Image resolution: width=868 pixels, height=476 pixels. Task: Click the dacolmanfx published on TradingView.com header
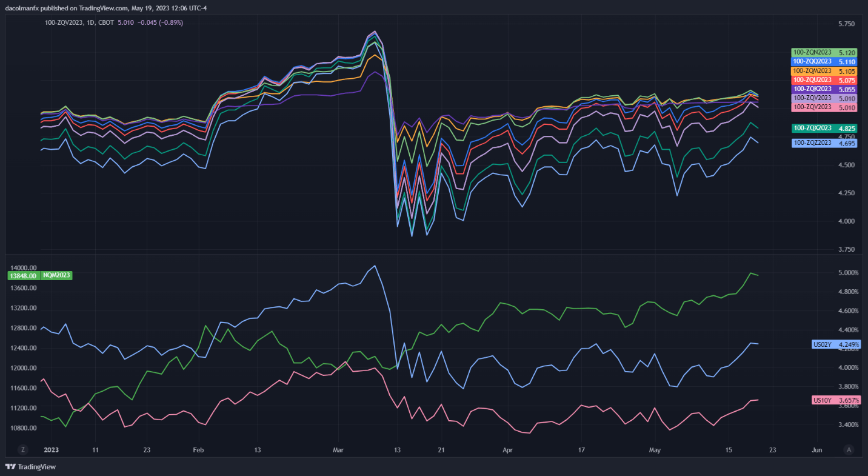point(106,8)
